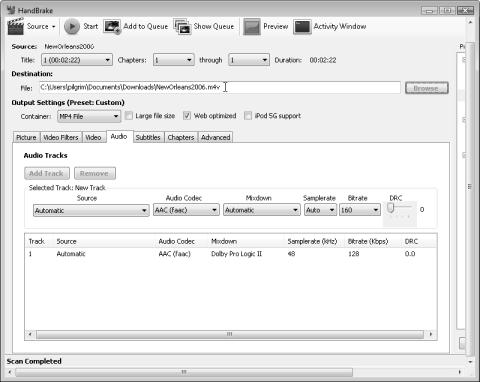
Task: Click the Duration 00:02:22 value
Action: pos(323,60)
